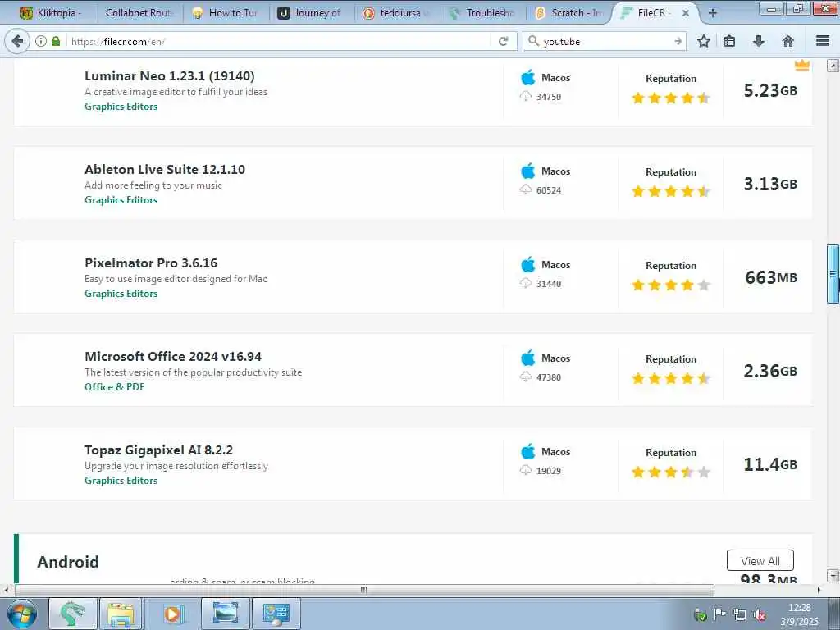
Task: Open the Windows Start button
Action: [x=22, y=614]
